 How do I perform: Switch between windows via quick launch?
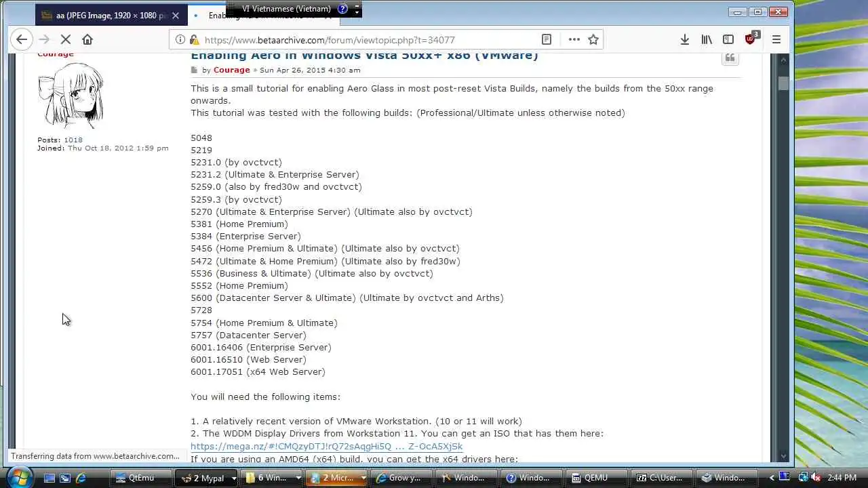click(x=65, y=478)
